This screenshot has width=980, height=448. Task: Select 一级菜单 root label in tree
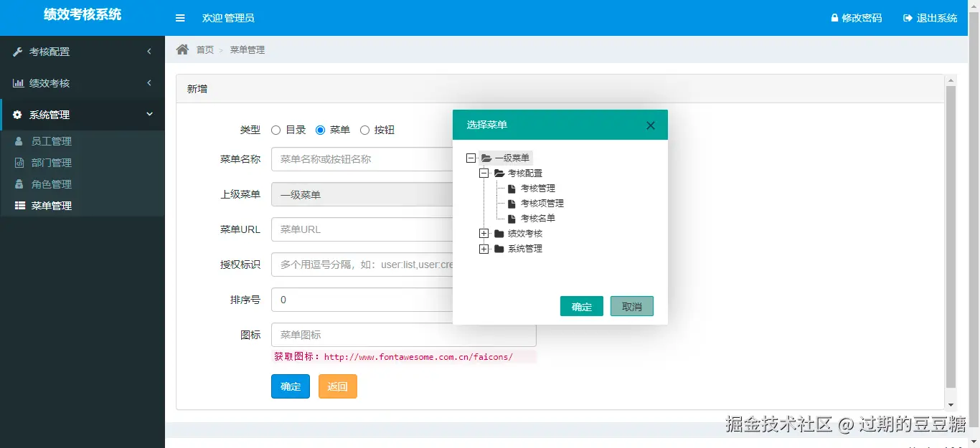point(512,158)
